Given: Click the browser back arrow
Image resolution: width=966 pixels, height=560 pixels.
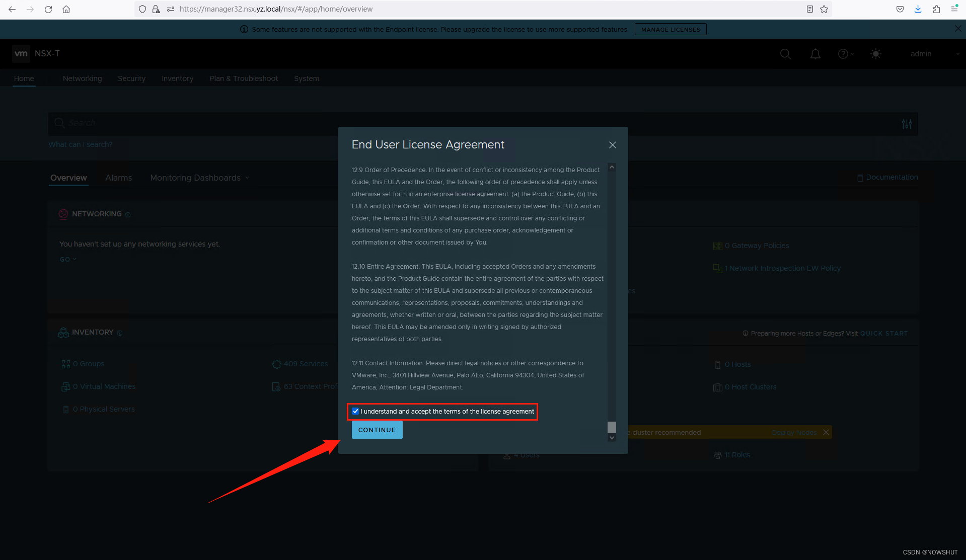Looking at the screenshot, I should [12, 9].
